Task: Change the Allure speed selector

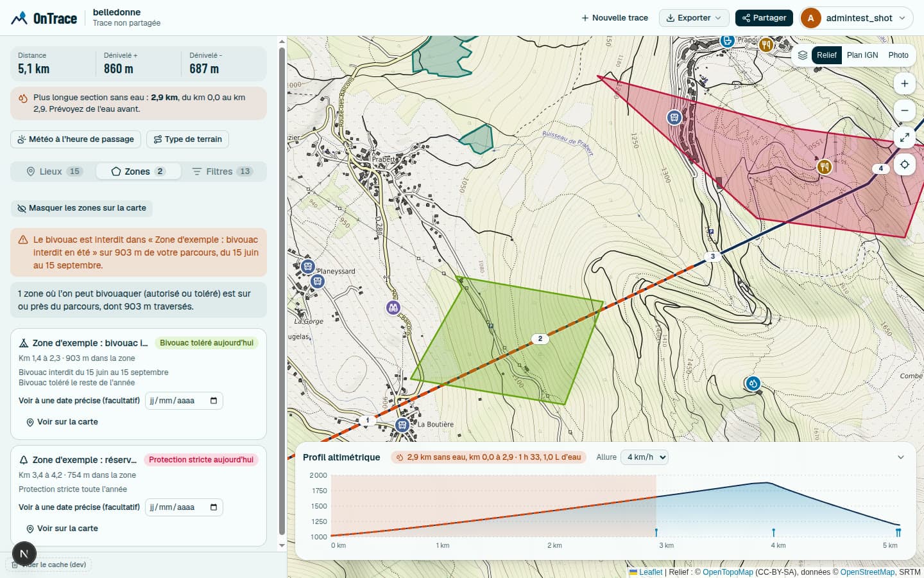Action: [x=645, y=457]
